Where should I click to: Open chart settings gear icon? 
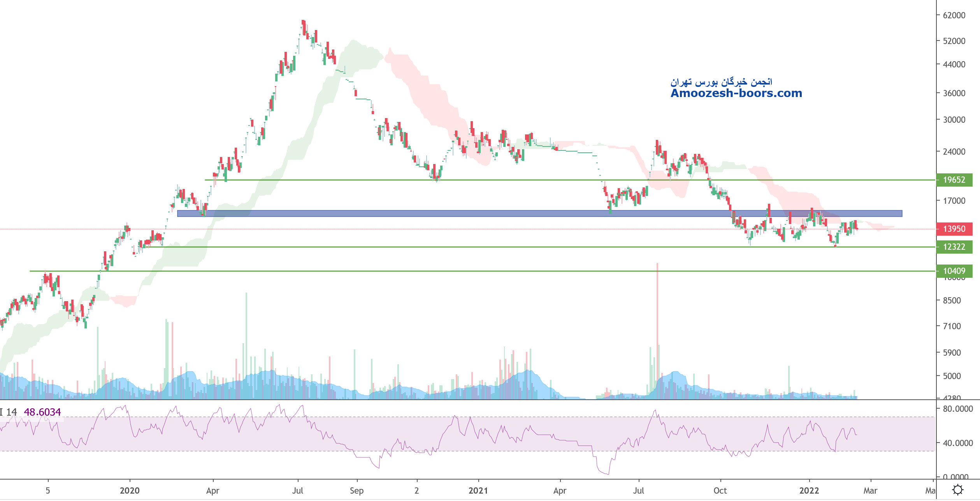pyautogui.click(x=957, y=489)
